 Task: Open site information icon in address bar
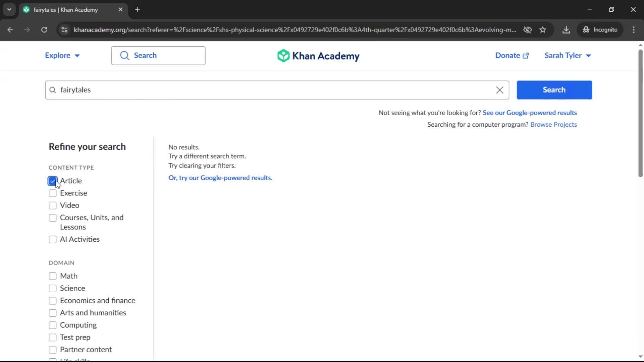[64, 30]
